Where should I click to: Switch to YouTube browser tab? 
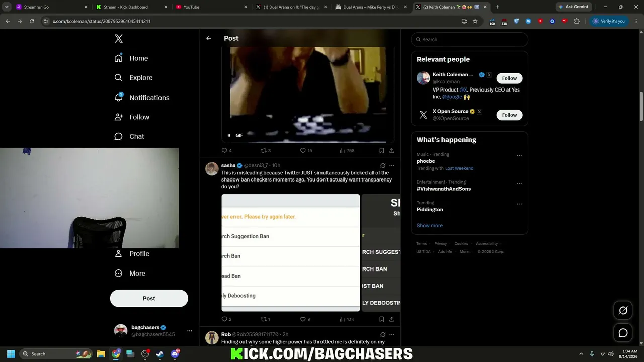point(211,7)
